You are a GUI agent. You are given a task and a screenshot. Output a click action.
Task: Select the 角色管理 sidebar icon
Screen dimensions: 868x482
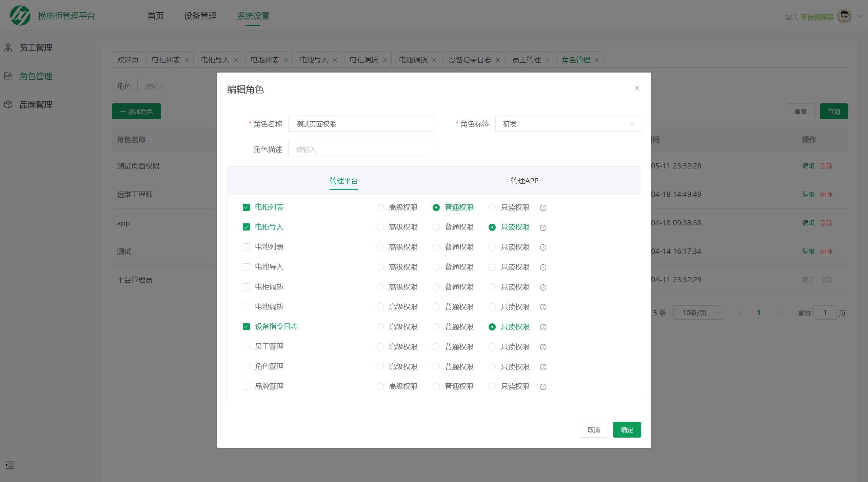click(8, 76)
